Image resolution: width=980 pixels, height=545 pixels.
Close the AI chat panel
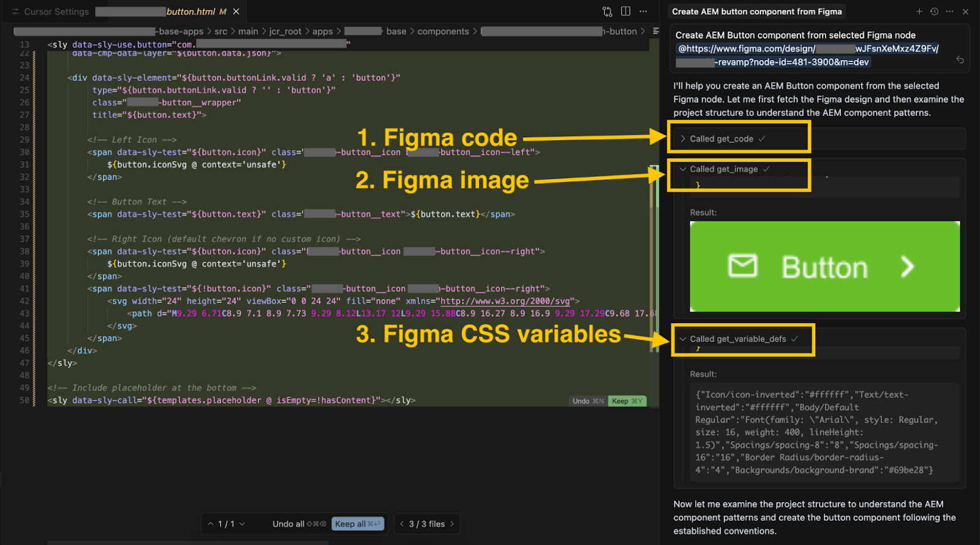(x=965, y=12)
